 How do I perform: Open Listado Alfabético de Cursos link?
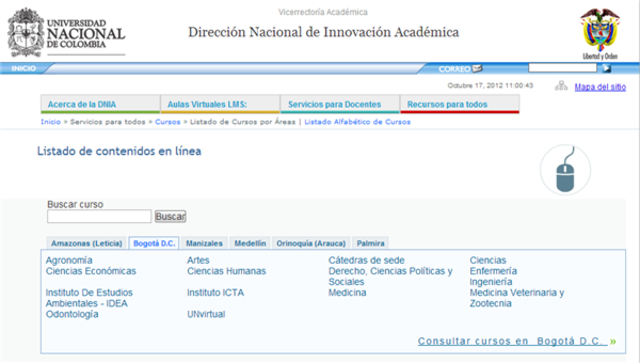358,122
